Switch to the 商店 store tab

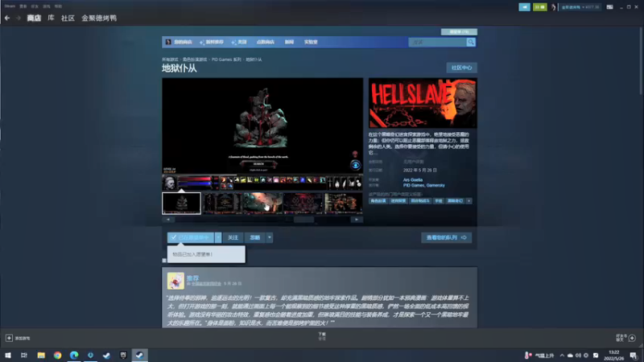click(34, 18)
